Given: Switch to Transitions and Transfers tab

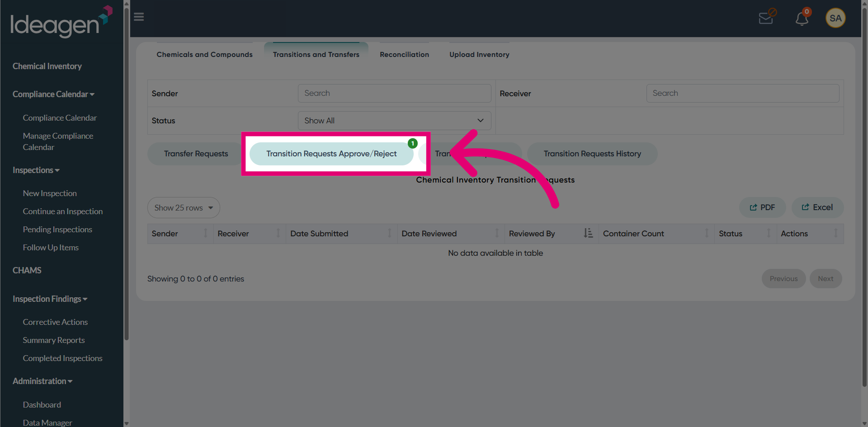Looking at the screenshot, I should [x=316, y=54].
